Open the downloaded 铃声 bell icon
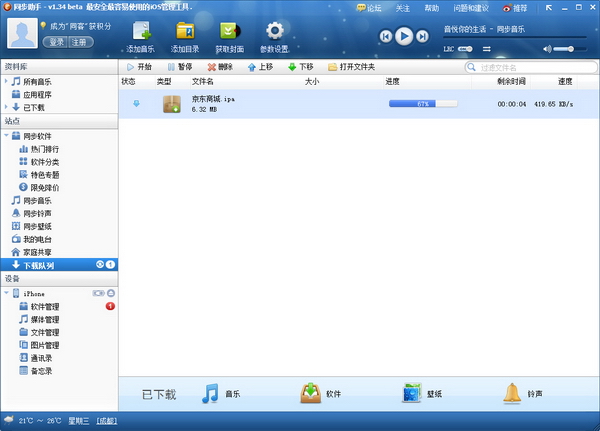 tap(512, 393)
